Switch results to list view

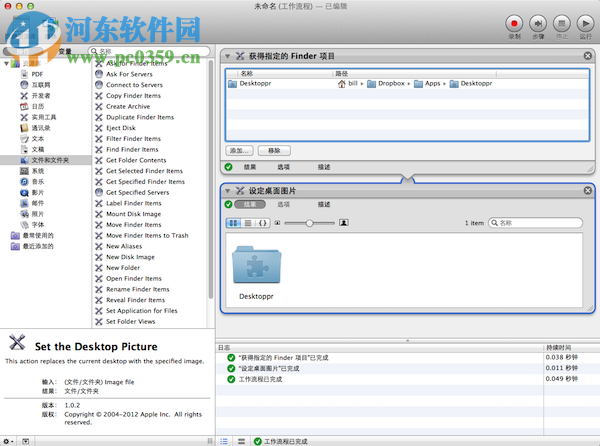(248, 223)
